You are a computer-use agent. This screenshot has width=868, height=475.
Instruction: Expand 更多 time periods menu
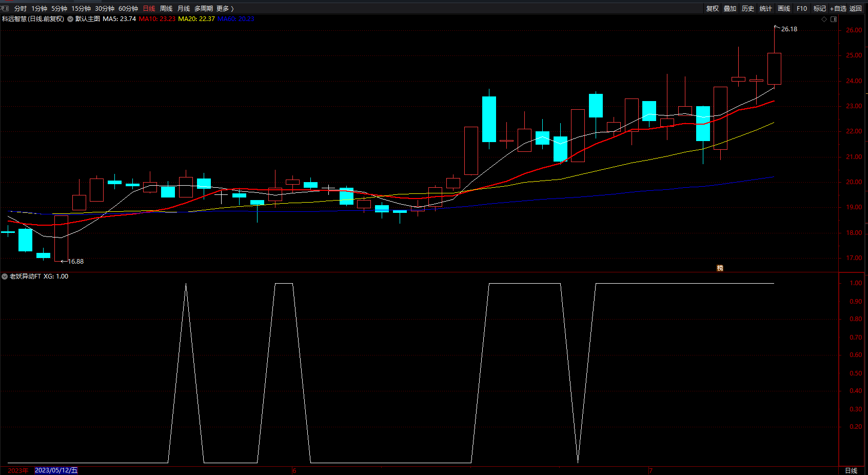click(x=225, y=8)
